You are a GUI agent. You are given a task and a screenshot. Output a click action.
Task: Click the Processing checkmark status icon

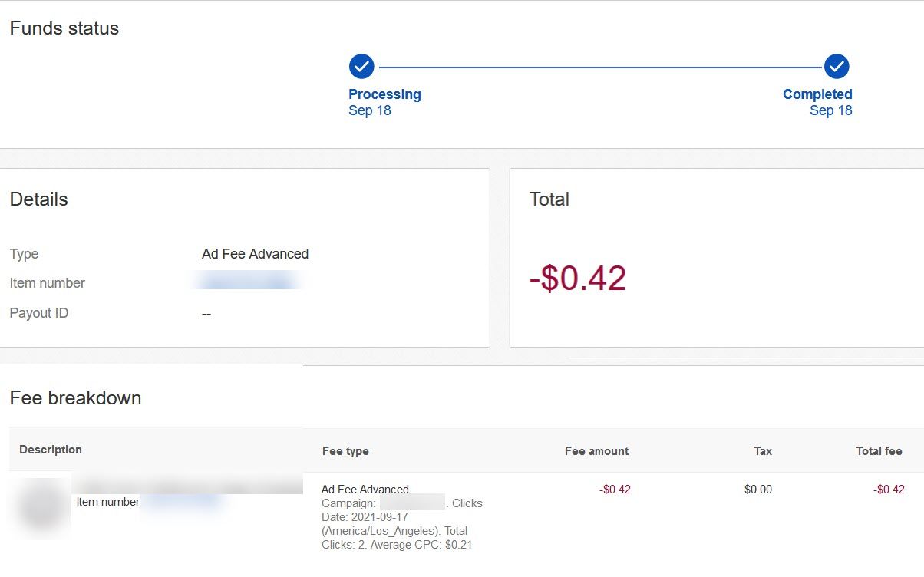[x=361, y=67]
